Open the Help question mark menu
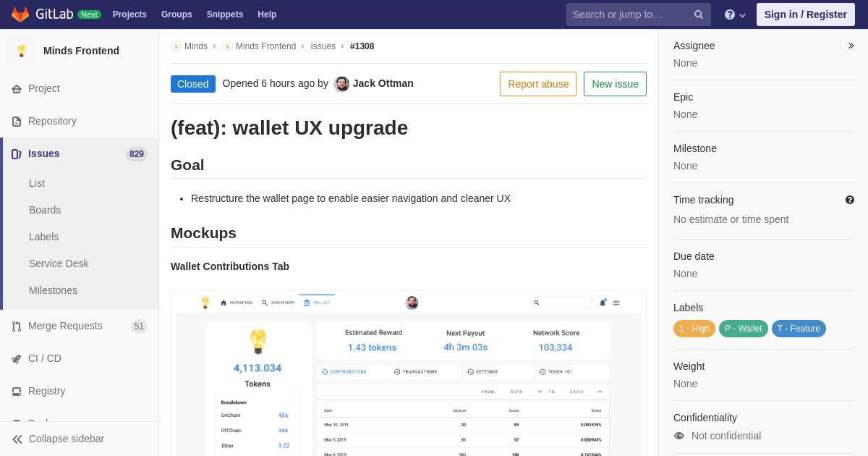Viewport: 868px width, 456px height. point(735,14)
